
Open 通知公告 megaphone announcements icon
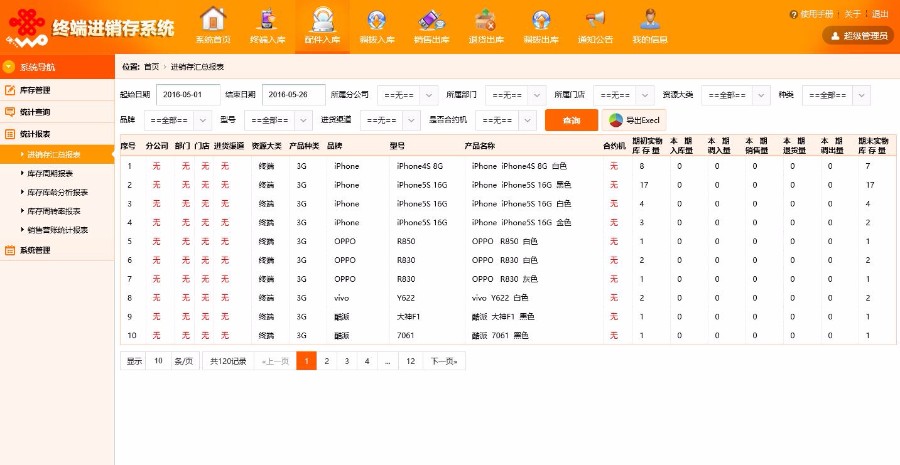[x=595, y=19]
